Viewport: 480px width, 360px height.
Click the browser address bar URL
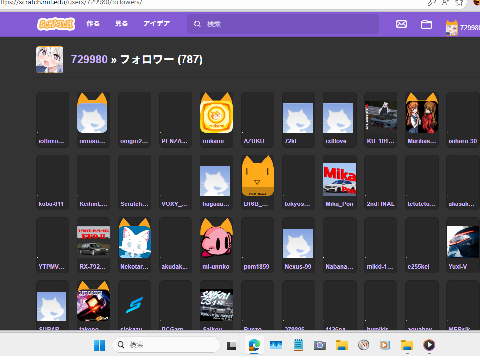pyautogui.click(x=72, y=2)
